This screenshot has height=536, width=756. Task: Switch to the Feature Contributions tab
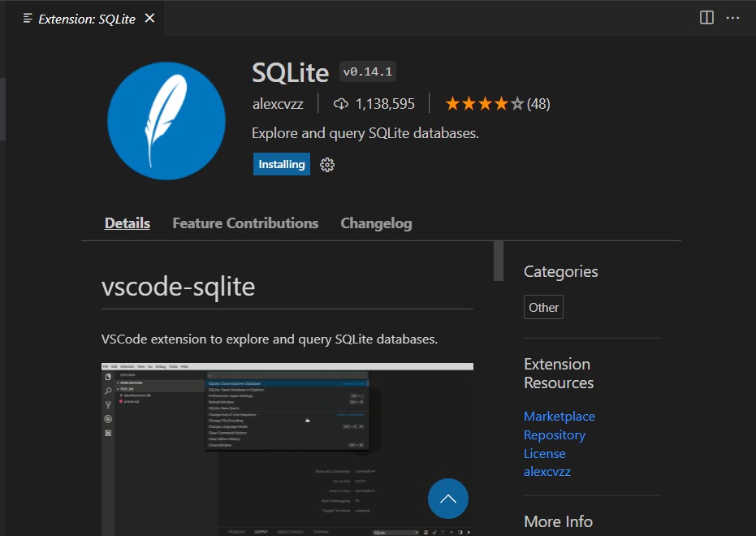pyautogui.click(x=245, y=223)
